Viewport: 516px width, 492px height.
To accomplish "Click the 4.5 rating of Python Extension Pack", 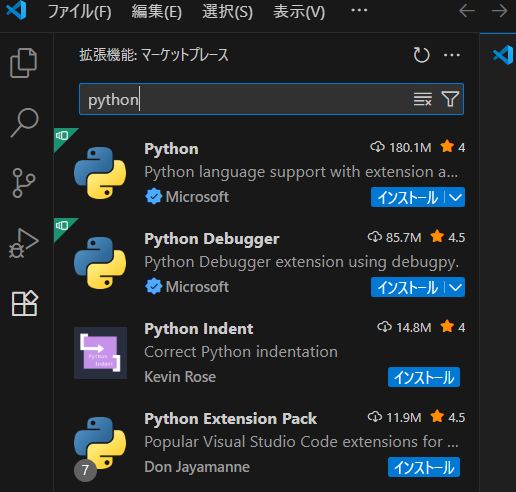I will coord(448,417).
